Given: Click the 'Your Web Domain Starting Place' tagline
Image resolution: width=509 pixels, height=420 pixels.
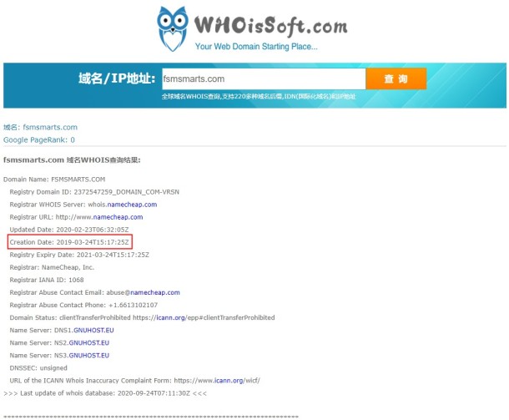Looking at the screenshot, I should pyautogui.click(x=256, y=47).
